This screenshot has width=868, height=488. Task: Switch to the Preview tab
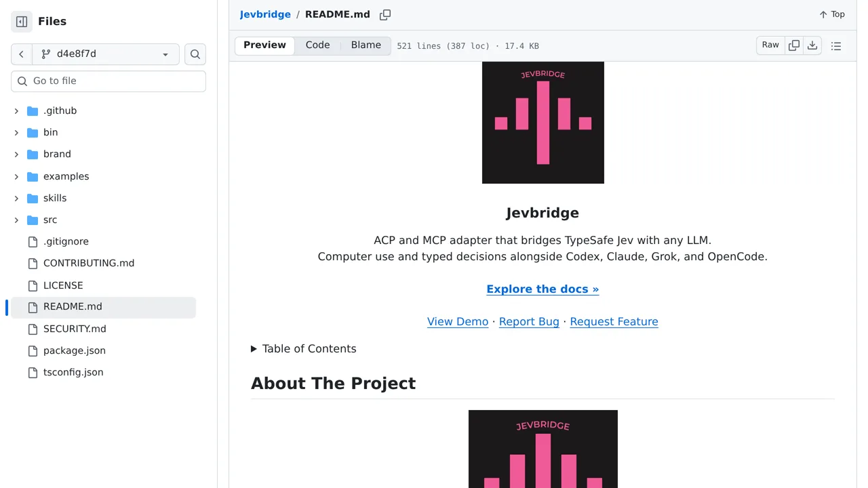pyautogui.click(x=264, y=45)
